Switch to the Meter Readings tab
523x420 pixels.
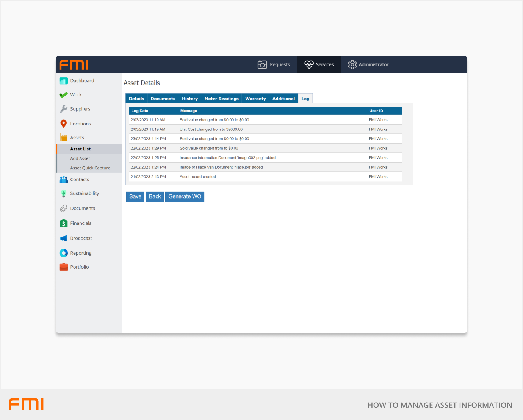[x=221, y=99]
